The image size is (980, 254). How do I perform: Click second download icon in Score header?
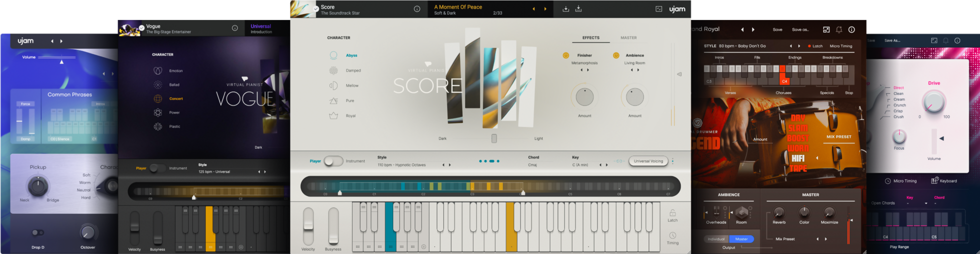578,9
